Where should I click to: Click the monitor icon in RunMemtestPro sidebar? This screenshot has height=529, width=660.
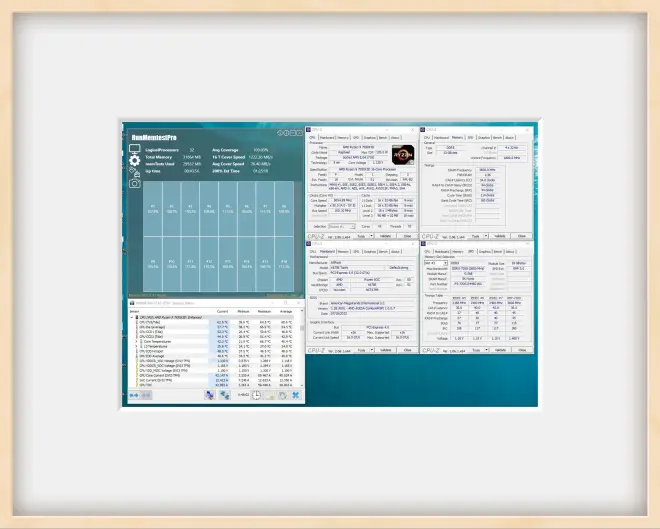click(x=135, y=148)
